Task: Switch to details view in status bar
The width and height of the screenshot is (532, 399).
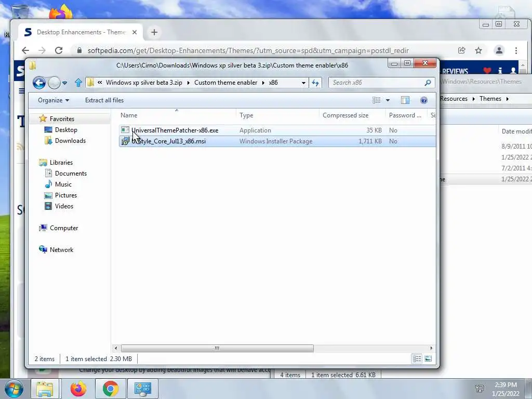Action: pyautogui.click(x=417, y=358)
